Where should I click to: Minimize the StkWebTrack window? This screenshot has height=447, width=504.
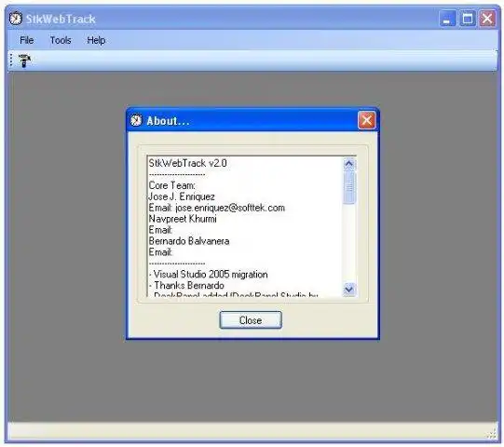click(x=447, y=19)
